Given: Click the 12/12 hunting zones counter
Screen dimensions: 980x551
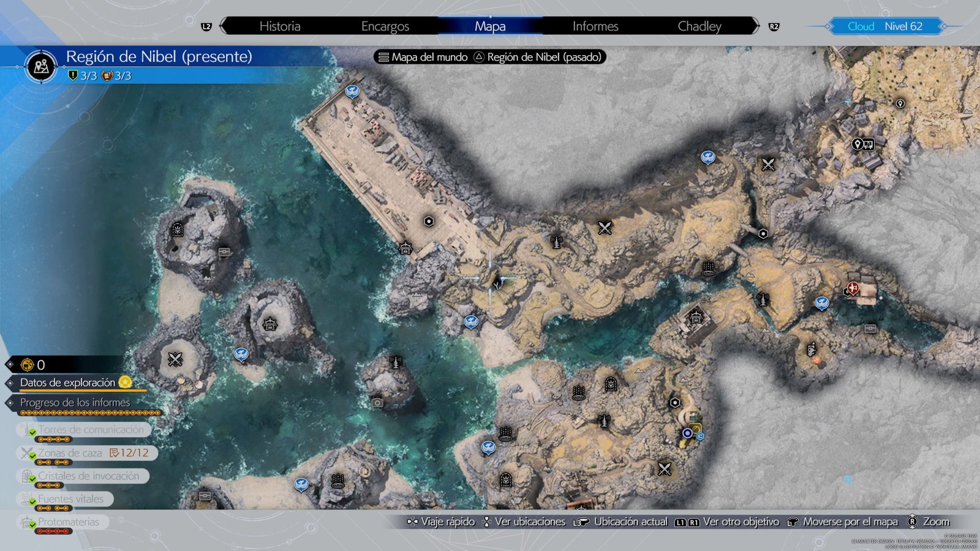Looking at the screenshot, I should 129,453.
